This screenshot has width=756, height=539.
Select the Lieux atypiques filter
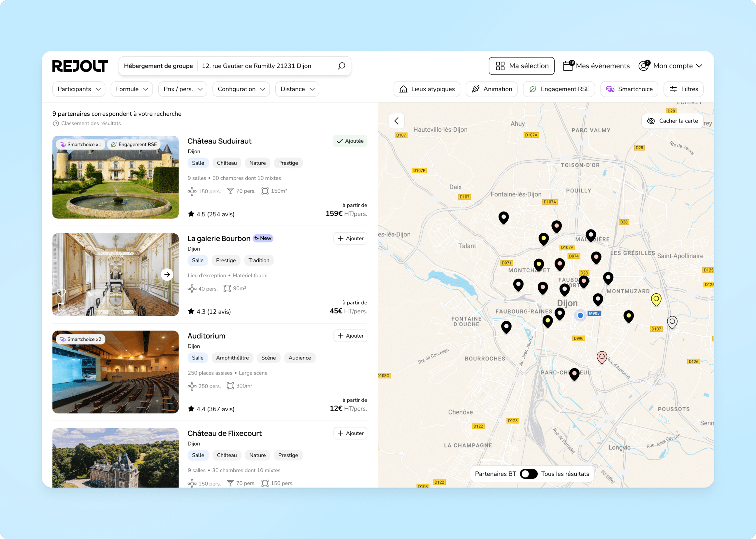tap(427, 89)
